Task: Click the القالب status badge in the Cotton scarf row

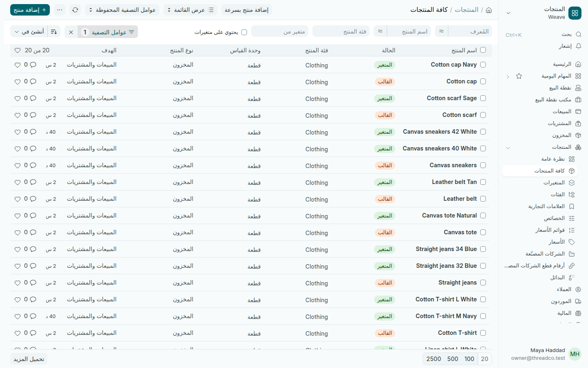Action: (385, 115)
